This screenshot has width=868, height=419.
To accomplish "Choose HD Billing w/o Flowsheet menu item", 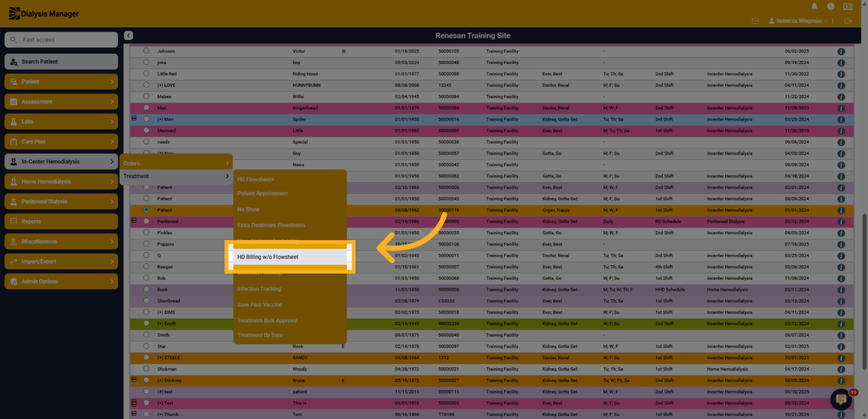I will click(x=290, y=257).
